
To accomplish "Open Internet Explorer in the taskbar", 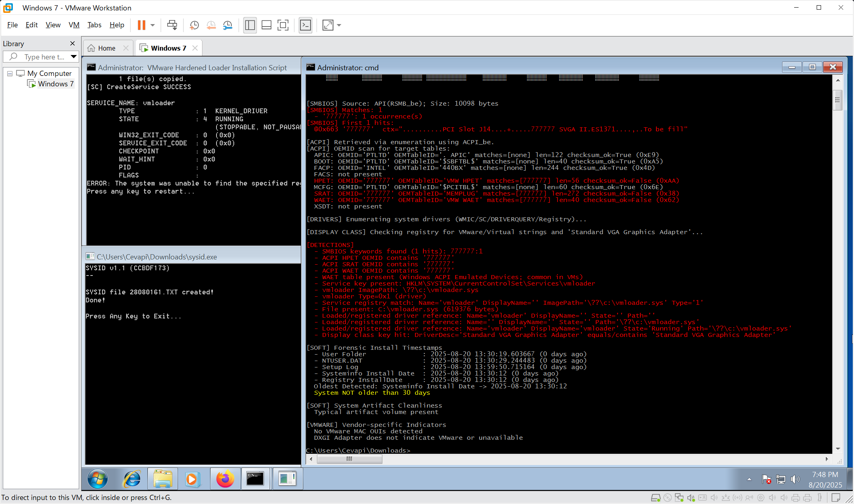I will click(x=132, y=479).
